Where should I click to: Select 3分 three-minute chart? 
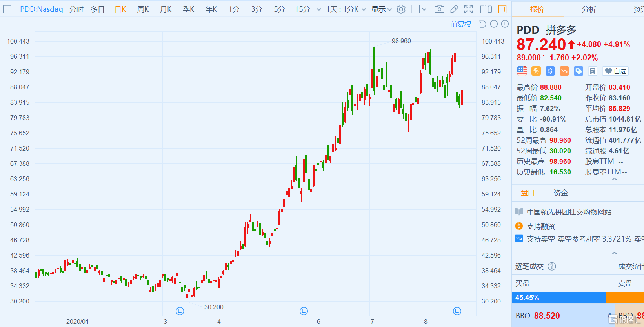tap(257, 9)
